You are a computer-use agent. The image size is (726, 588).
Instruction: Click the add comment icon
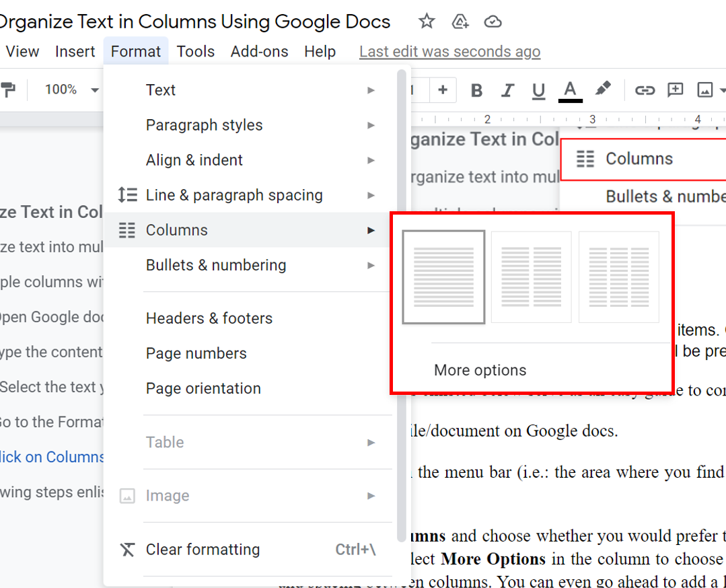point(675,89)
